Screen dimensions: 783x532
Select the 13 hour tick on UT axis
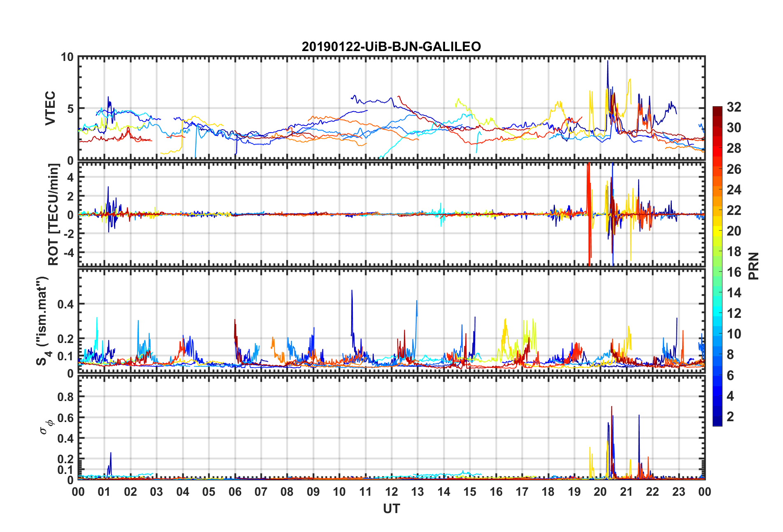pyautogui.click(x=417, y=492)
